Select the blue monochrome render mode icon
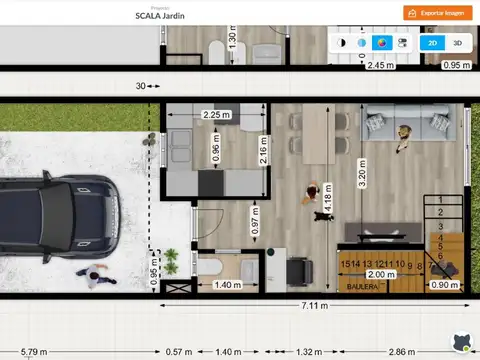 coord(362,43)
